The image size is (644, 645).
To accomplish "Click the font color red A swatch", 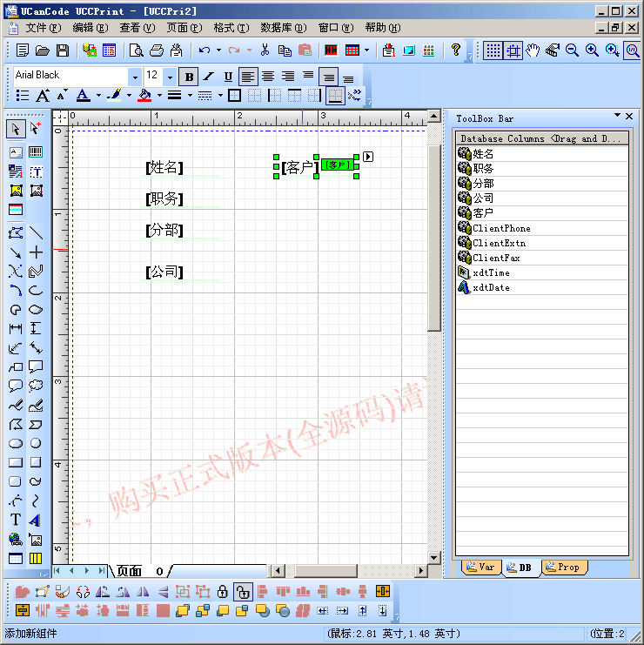I will tap(83, 95).
